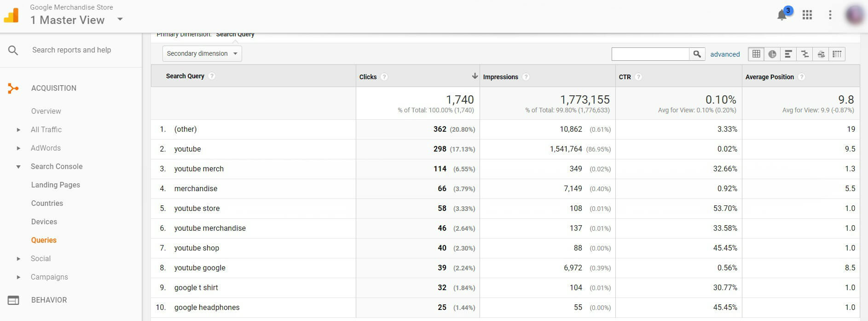Click the Acquisition section icon
Image resolution: width=868 pixels, height=321 pixels.
(x=13, y=88)
